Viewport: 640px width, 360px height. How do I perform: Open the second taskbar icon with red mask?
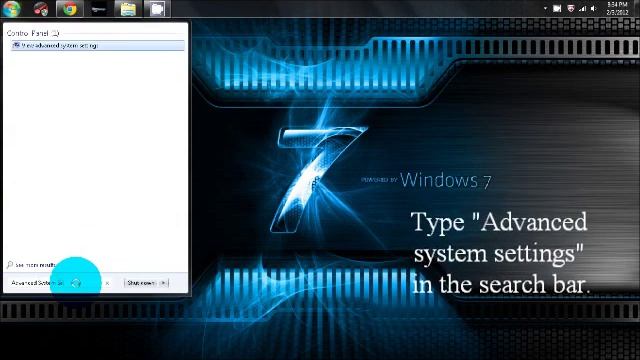coord(41,9)
